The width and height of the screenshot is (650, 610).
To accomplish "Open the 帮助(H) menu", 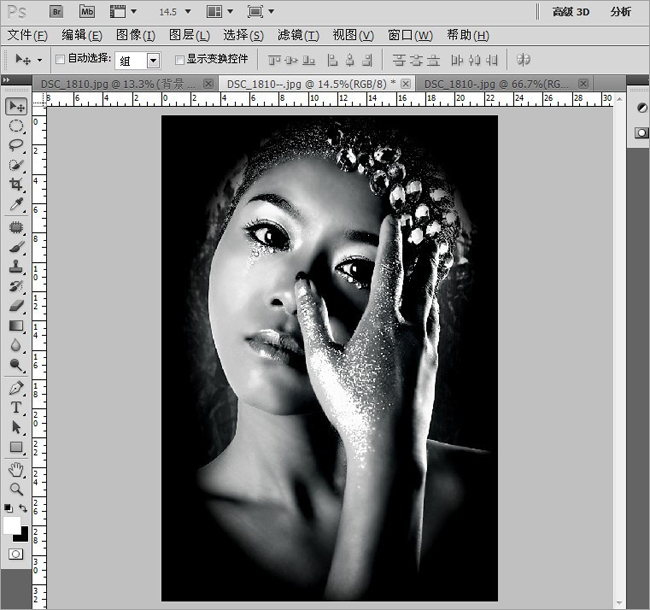I will pyautogui.click(x=468, y=36).
